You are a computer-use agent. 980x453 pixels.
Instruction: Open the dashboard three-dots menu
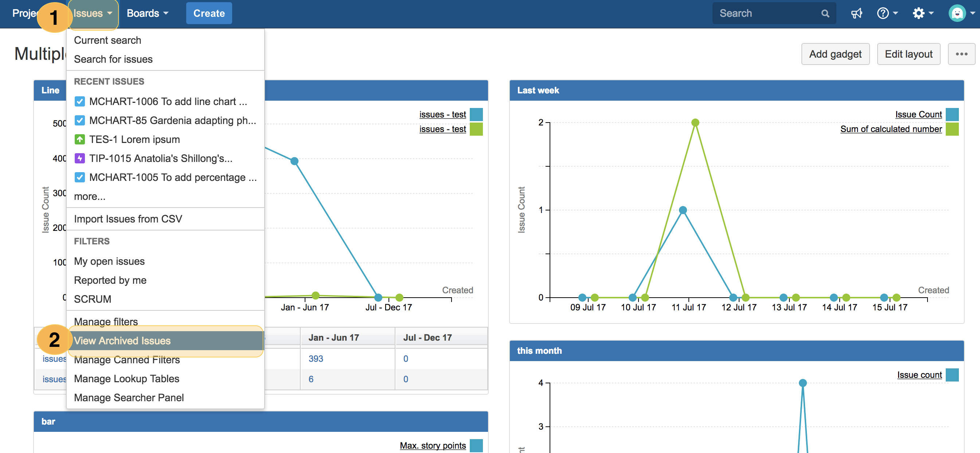click(x=961, y=54)
